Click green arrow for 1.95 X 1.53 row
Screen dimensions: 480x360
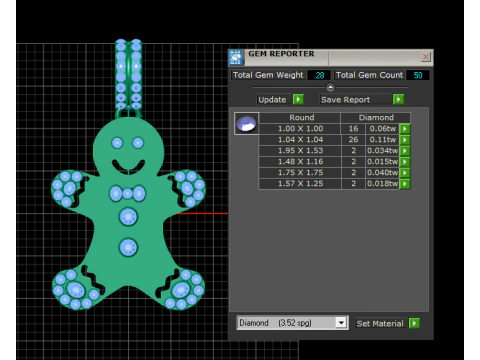pos(405,151)
